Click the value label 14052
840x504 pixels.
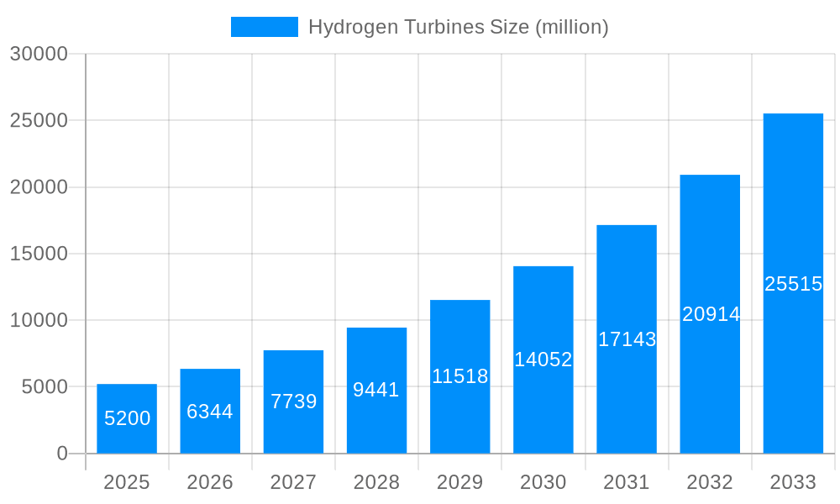click(x=543, y=360)
